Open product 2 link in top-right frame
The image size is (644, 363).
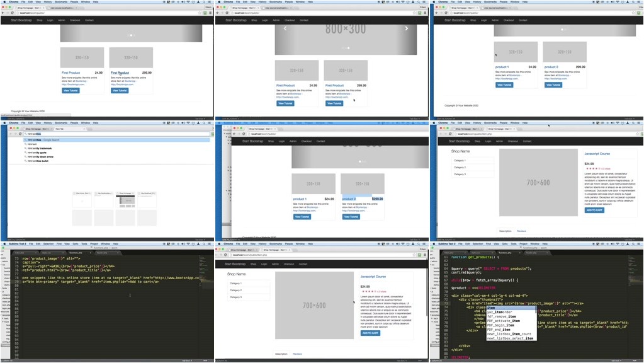coord(551,67)
